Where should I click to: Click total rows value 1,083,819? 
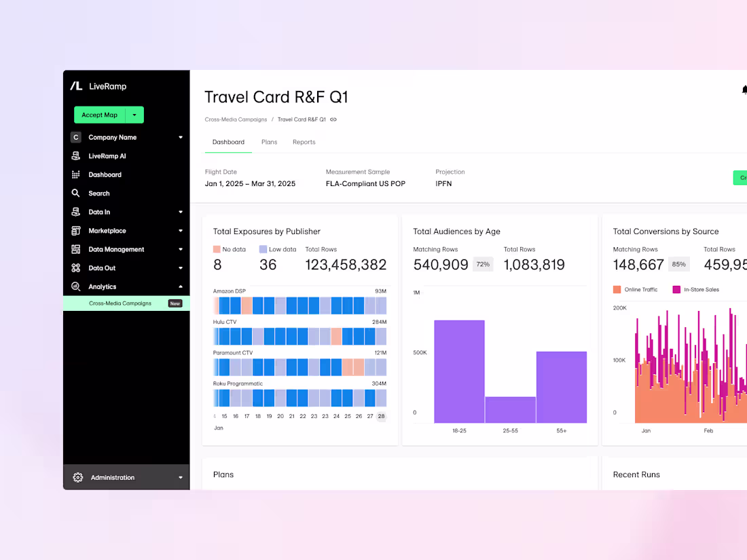534,265
